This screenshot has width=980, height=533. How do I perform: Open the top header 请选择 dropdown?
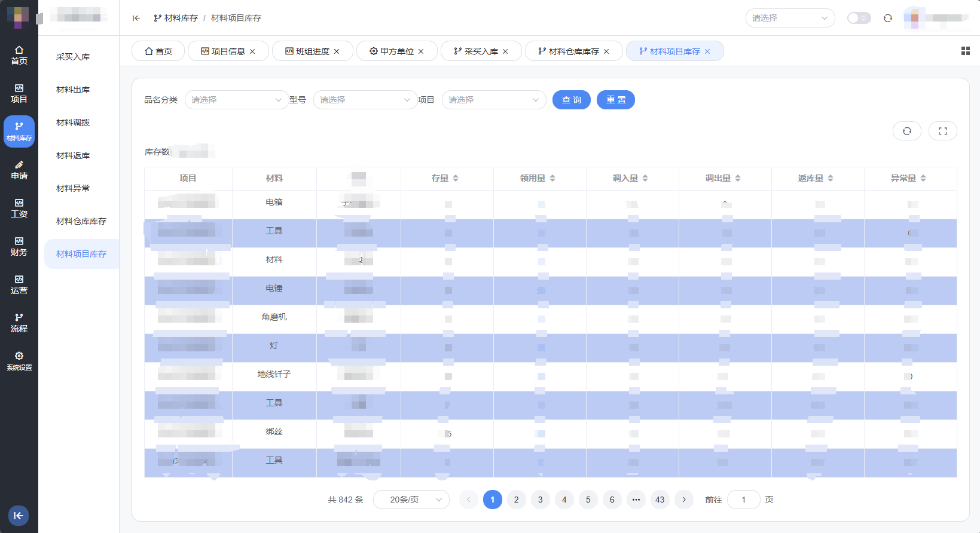tap(790, 18)
